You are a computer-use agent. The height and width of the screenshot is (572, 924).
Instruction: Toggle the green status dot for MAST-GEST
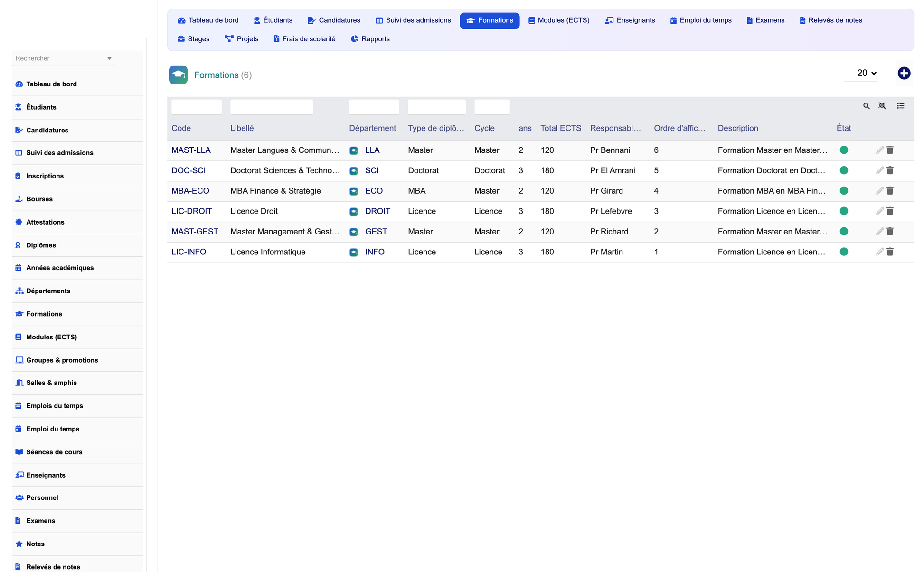(x=844, y=232)
